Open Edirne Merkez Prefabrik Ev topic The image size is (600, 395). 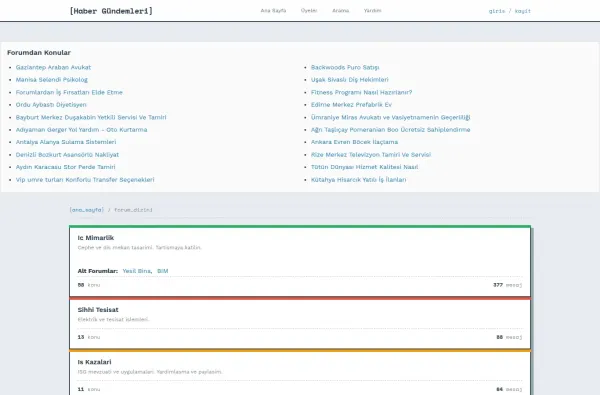(x=351, y=104)
